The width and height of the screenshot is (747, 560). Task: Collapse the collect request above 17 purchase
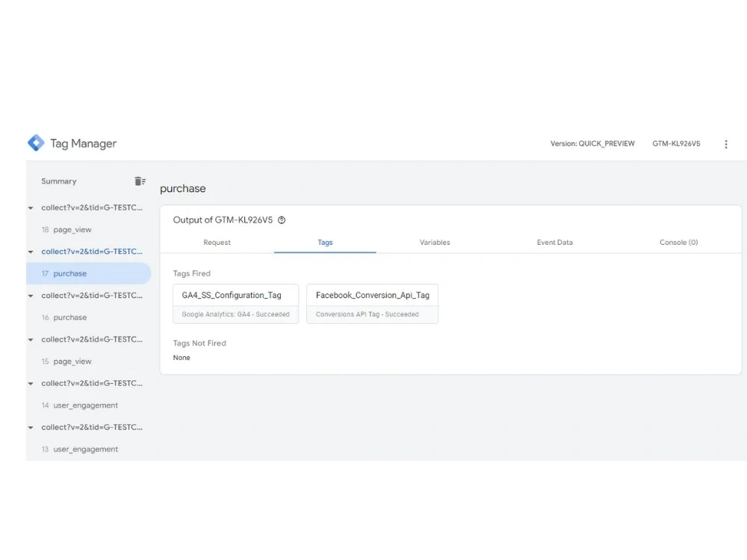click(x=31, y=252)
